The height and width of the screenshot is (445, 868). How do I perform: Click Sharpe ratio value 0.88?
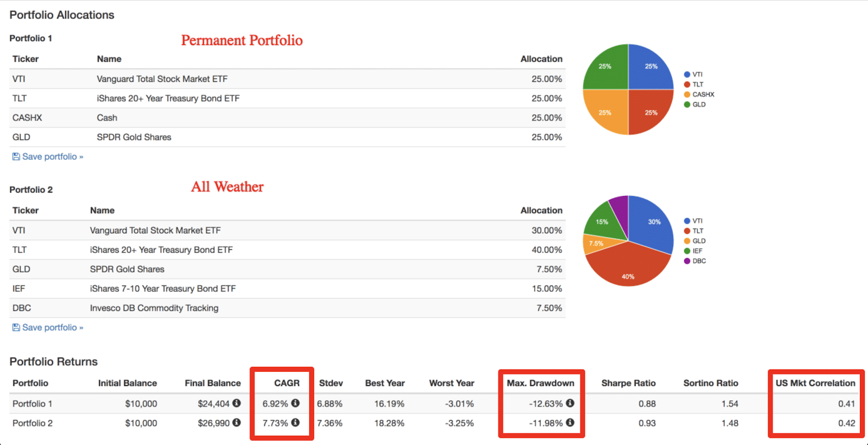tap(647, 404)
